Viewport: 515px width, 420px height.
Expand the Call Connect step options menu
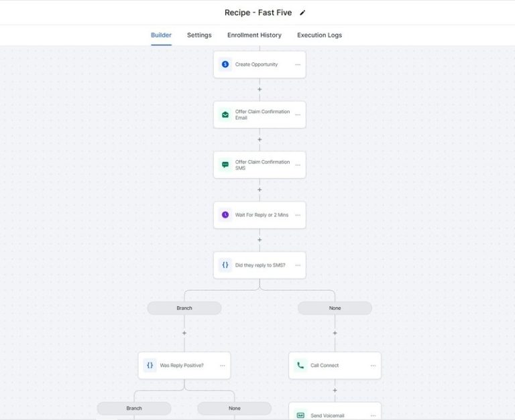(x=373, y=366)
